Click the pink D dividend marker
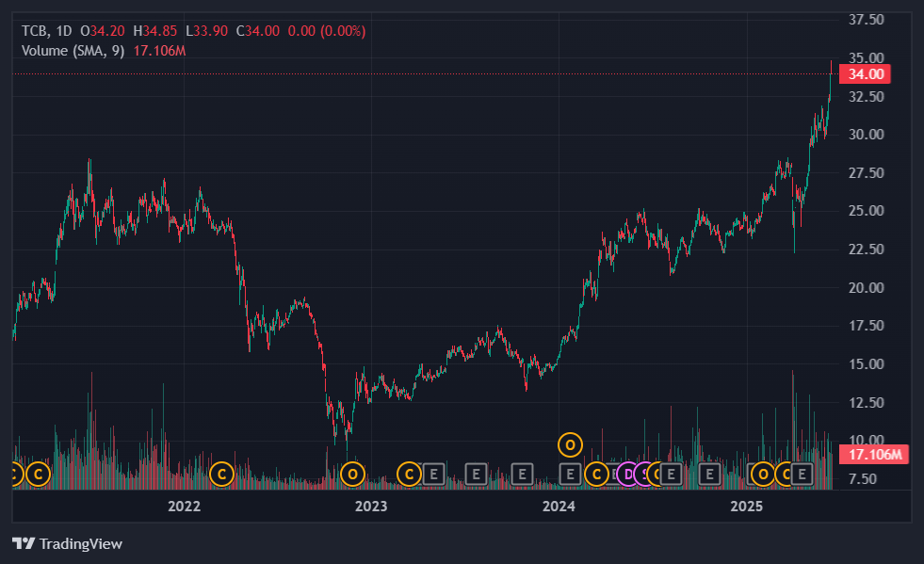This screenshot has height=564, width=924. coord(628,474)
